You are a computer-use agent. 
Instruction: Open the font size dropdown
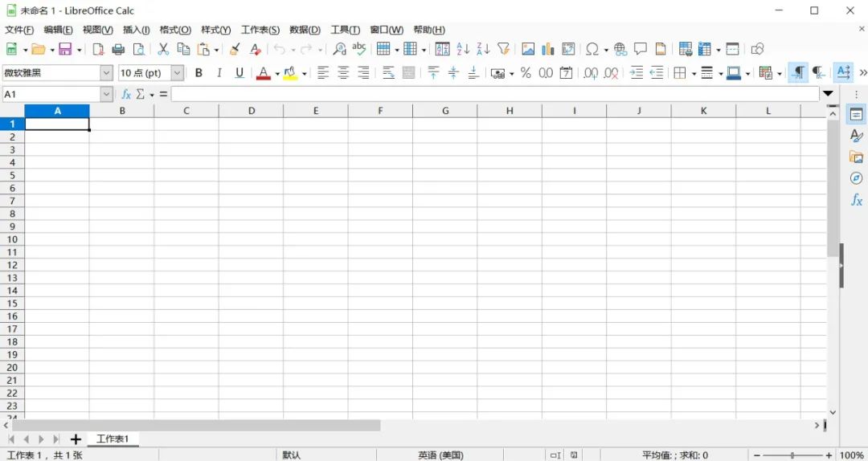177,72
